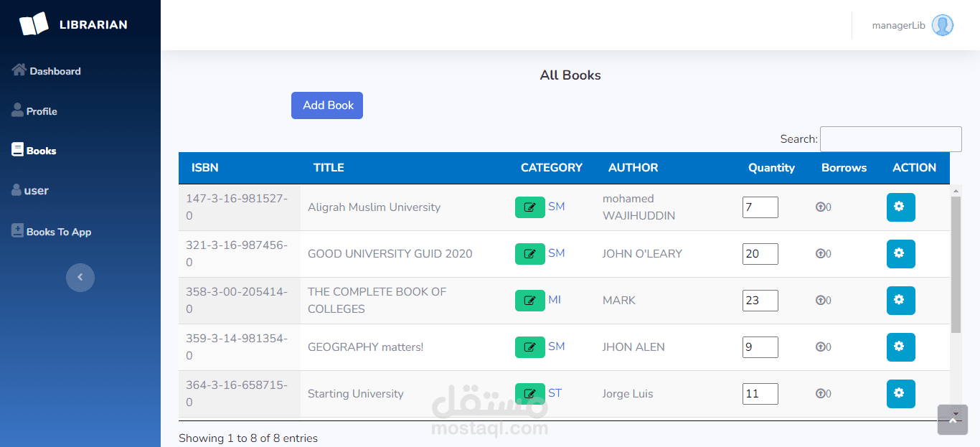Open gear action for Starting University row
The height and width of the screenshot is (447, 980).
coord(900,394)
